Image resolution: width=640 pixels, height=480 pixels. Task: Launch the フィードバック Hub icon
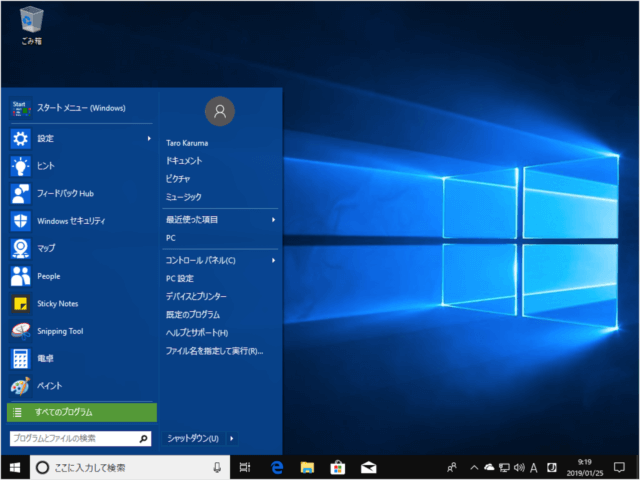pos(20,193)
